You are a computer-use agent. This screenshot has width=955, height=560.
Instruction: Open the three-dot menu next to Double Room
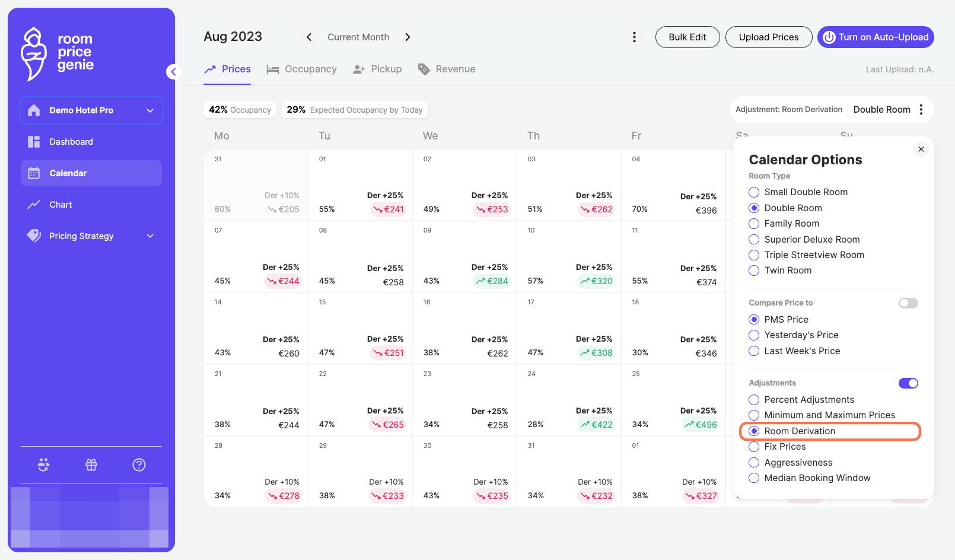[921, 109]
